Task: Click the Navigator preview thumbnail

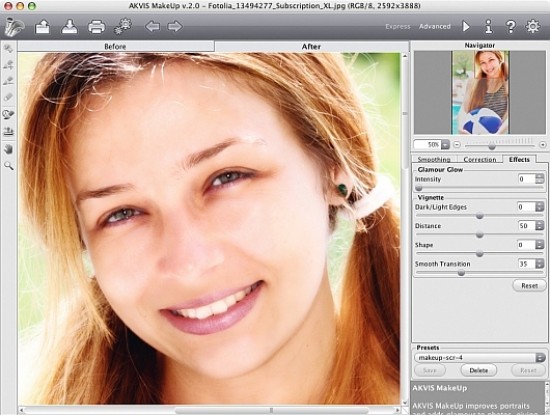Action: (x=480, y=93)
